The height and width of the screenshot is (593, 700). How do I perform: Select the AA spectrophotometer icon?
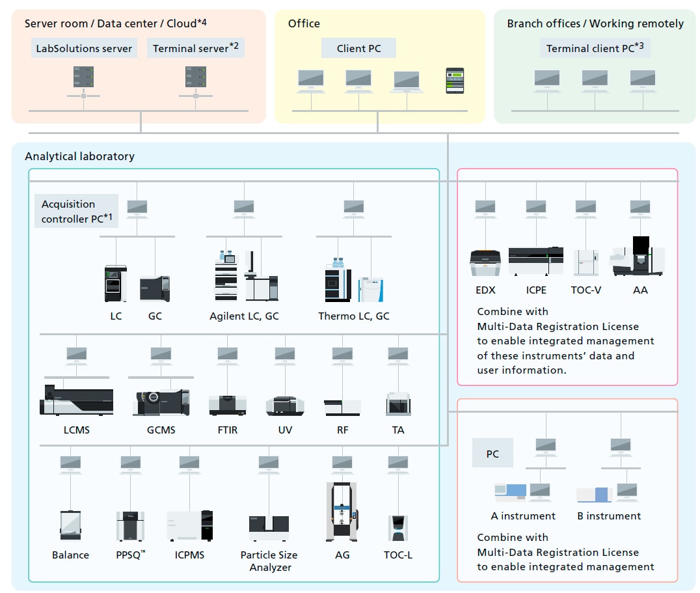pyautogui.click(x=638, y=256)
